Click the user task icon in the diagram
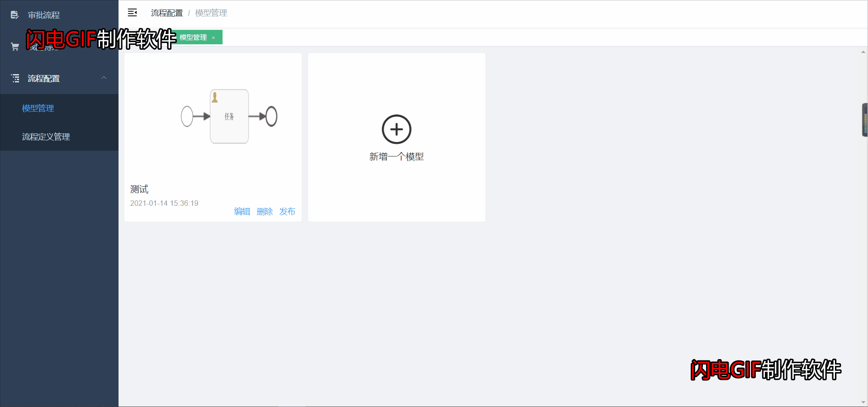This screenshot has width=868, height=407. [215, 97]
